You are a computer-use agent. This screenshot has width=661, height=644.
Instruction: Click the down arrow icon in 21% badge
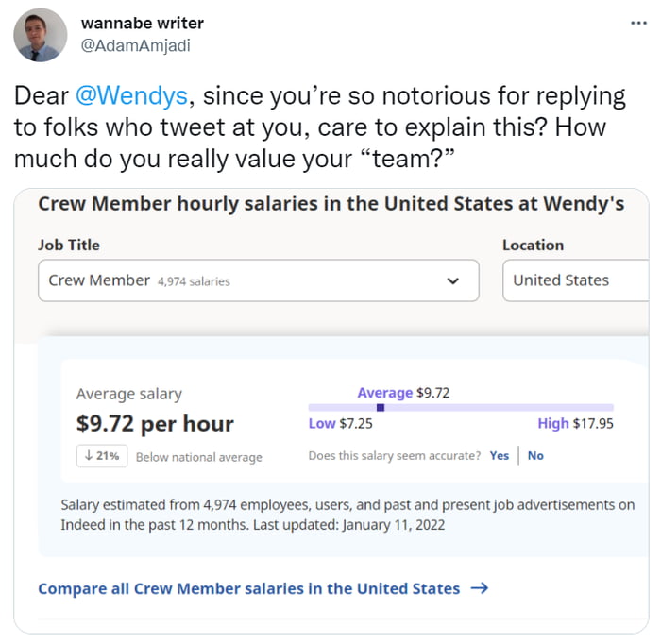(89, 455)
